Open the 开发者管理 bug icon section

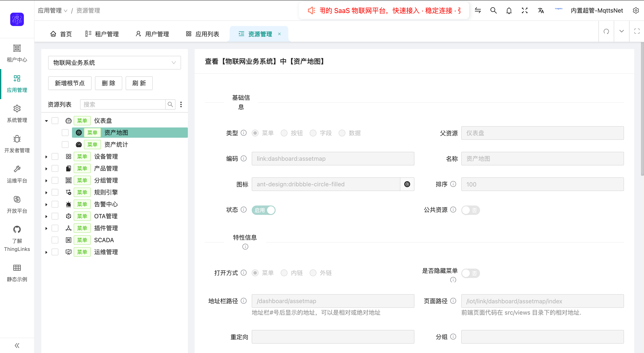17,144
